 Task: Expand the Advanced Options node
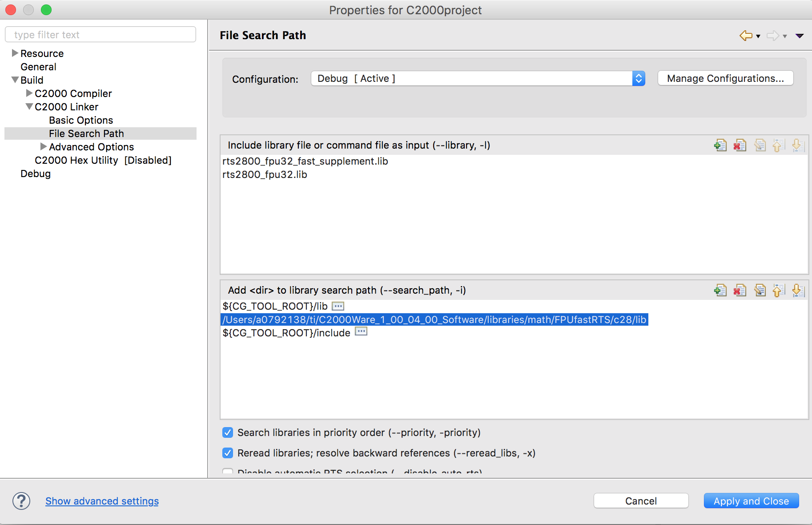pyautogui.click(x=44, y=147)
